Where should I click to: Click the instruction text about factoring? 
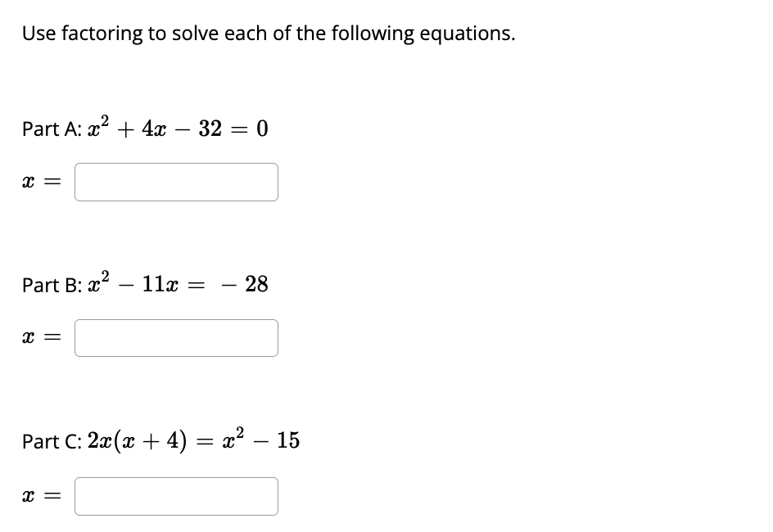pyautogui.click(x=268, y=34)
